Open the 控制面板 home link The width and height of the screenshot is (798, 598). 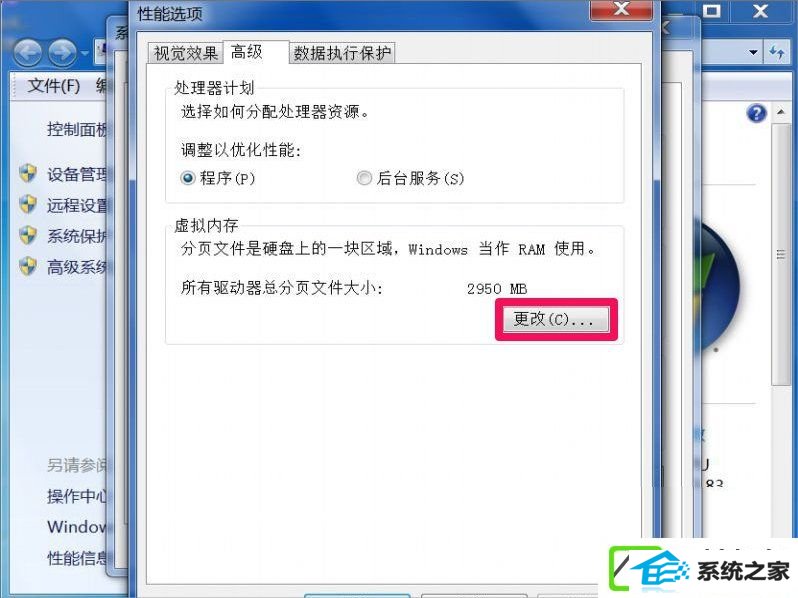77,129
